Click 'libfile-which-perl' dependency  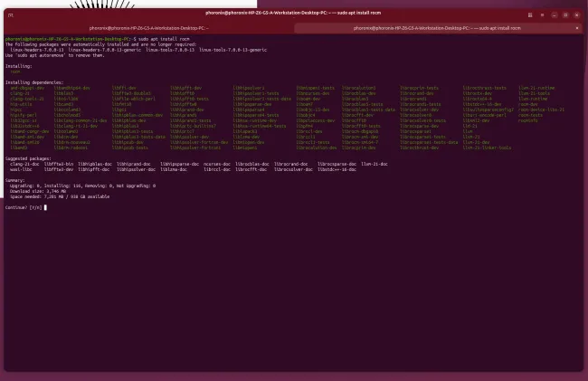(x=134, y=99)
